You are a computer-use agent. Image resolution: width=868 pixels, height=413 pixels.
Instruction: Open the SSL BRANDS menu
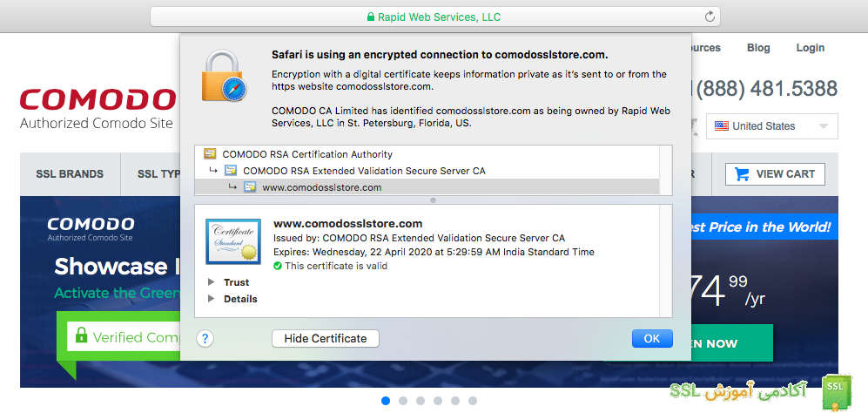(x=70, y=174)
